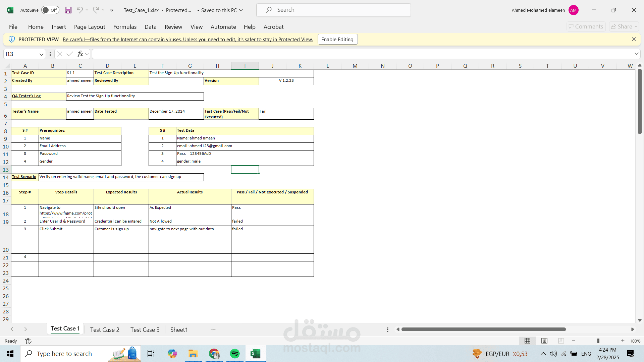The height and width of the screenshot is (362, 644).
Task: Click the Save icon in title bar
Action: (68, 10)
